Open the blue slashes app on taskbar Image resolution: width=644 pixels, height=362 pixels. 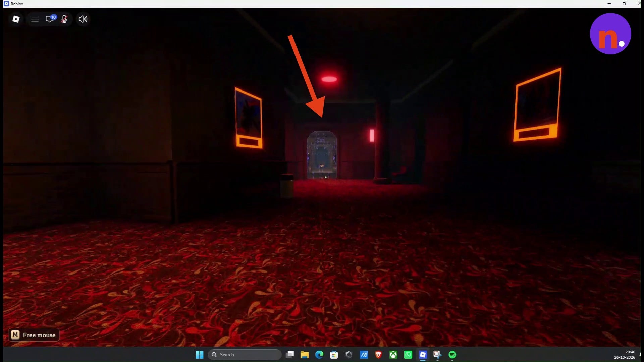(364, 355)
